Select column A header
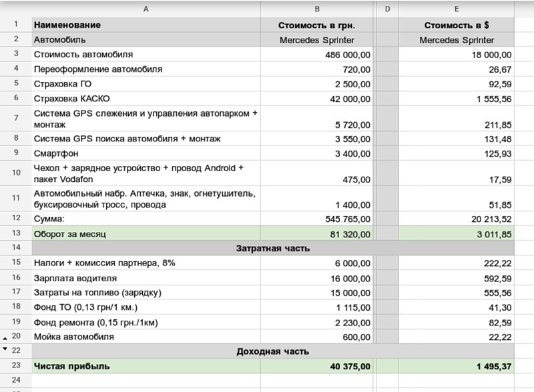 tap(146, 9)
